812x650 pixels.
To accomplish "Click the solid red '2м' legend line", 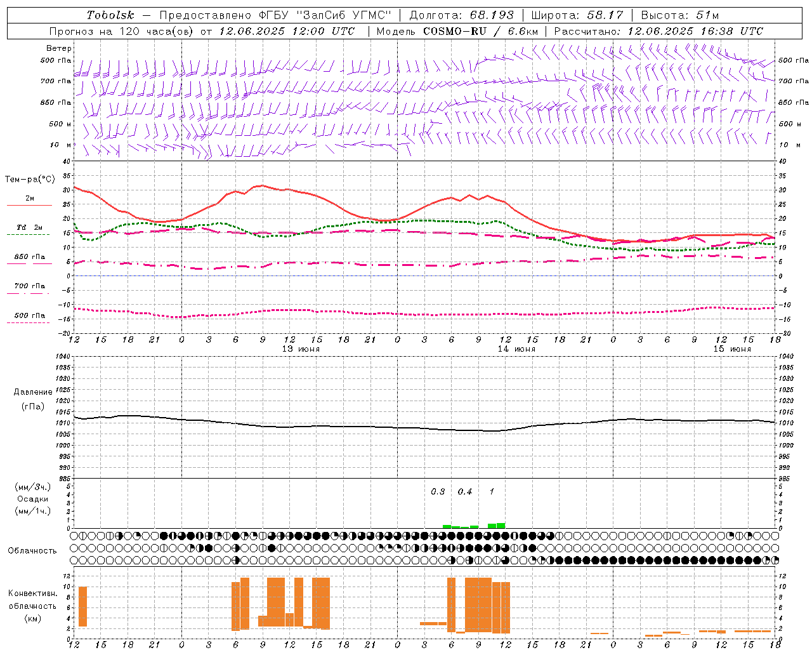I will point(29,206).
